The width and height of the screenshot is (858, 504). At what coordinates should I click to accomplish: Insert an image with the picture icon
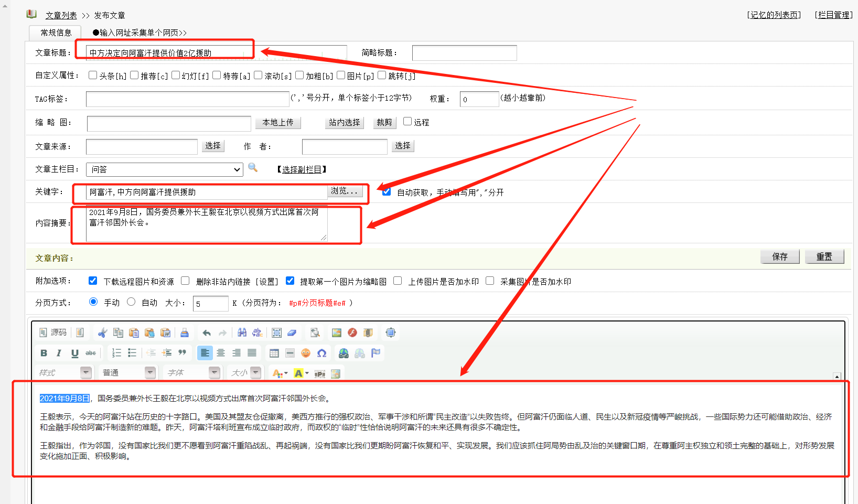337,333
